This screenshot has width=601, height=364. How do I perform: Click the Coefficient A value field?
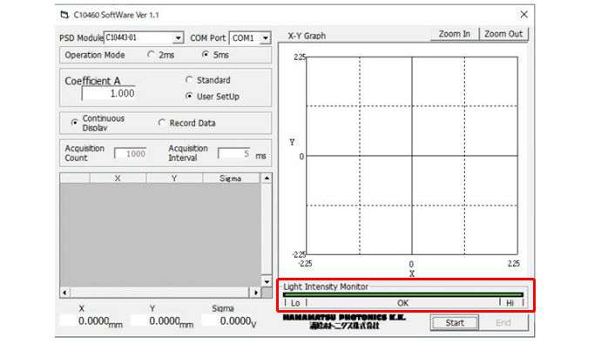click(109, 93)
